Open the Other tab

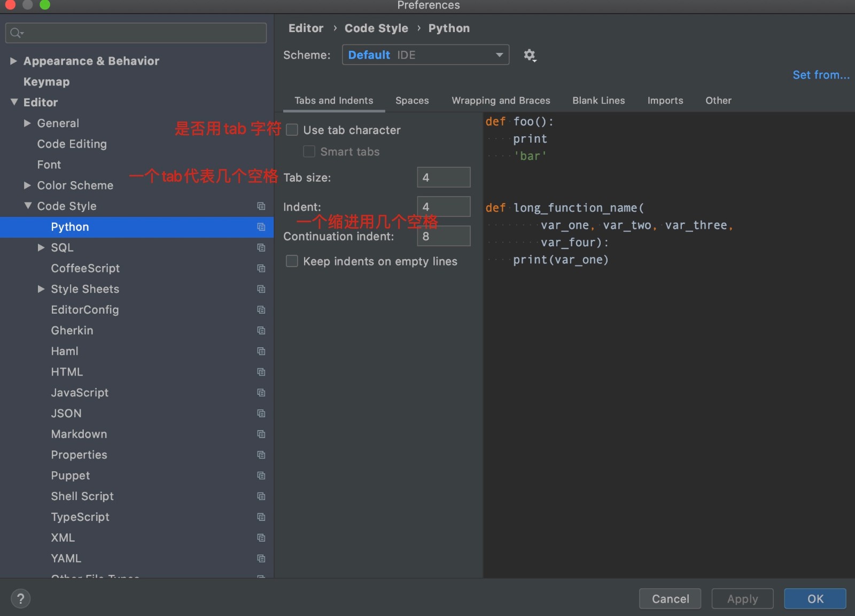(718, 100)
